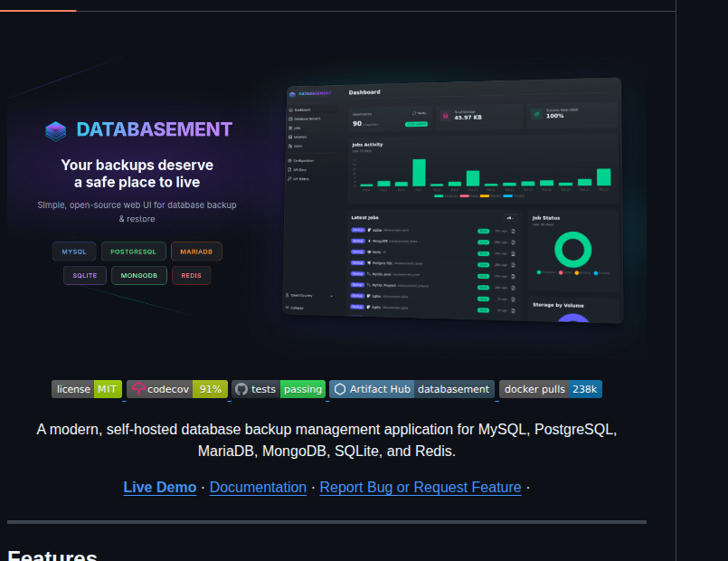Click the MYSQL pill in the banner
The image size is (728, 561).
74,252
